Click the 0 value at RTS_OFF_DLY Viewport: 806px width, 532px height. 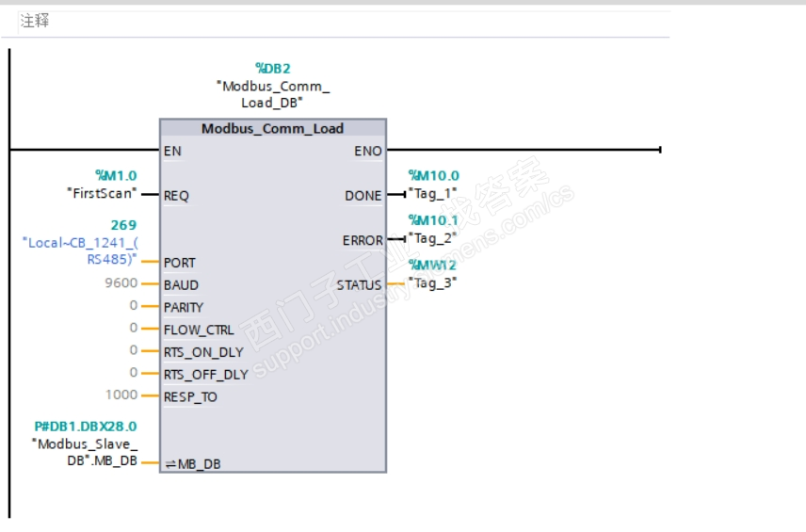click(134, 373)
